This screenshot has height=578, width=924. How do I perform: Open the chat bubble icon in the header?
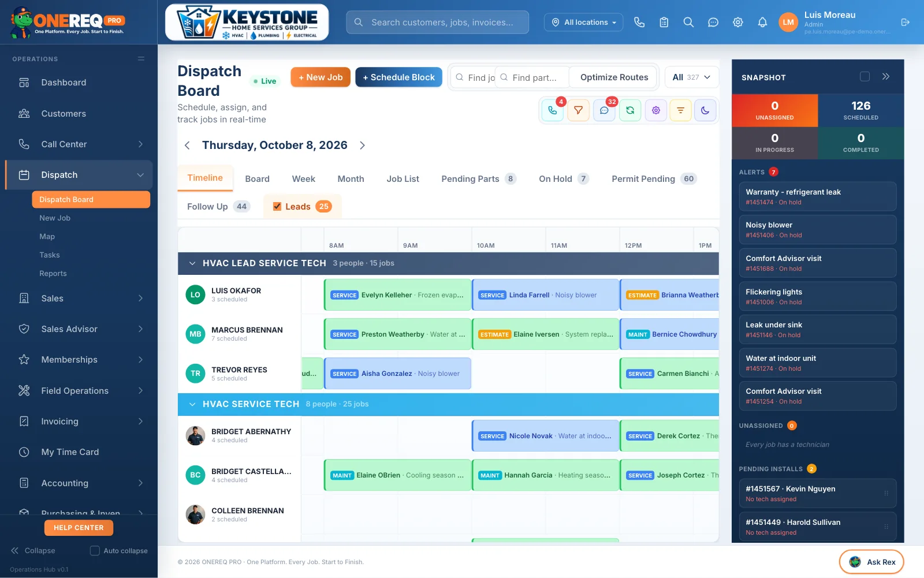(x=713, y=22)
